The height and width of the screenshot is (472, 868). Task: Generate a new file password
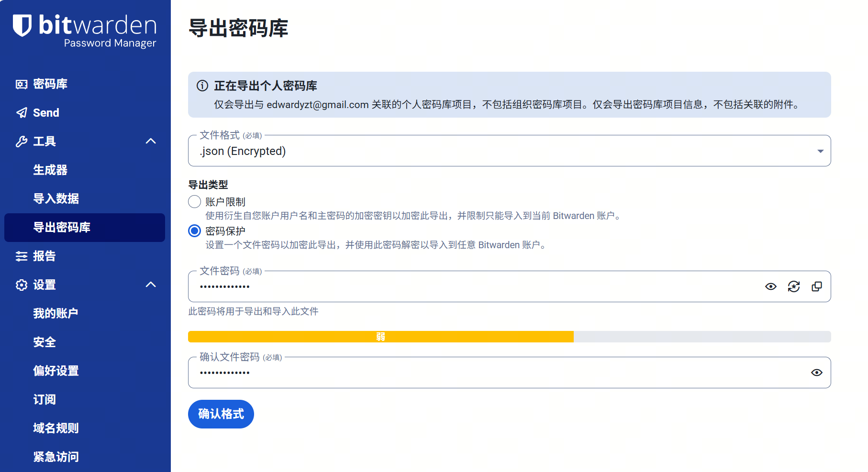pos(794,286)
